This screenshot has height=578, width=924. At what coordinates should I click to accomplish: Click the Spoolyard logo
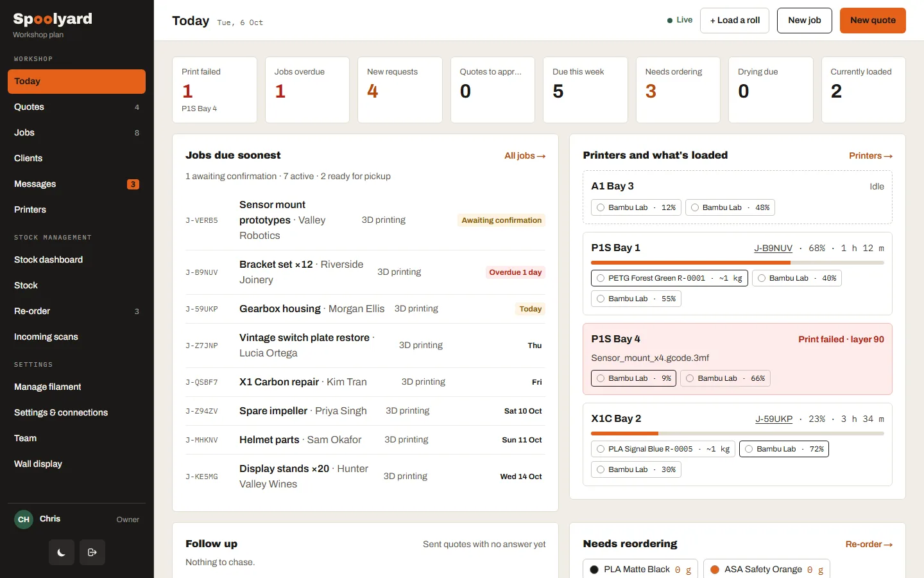coord(53,19)
